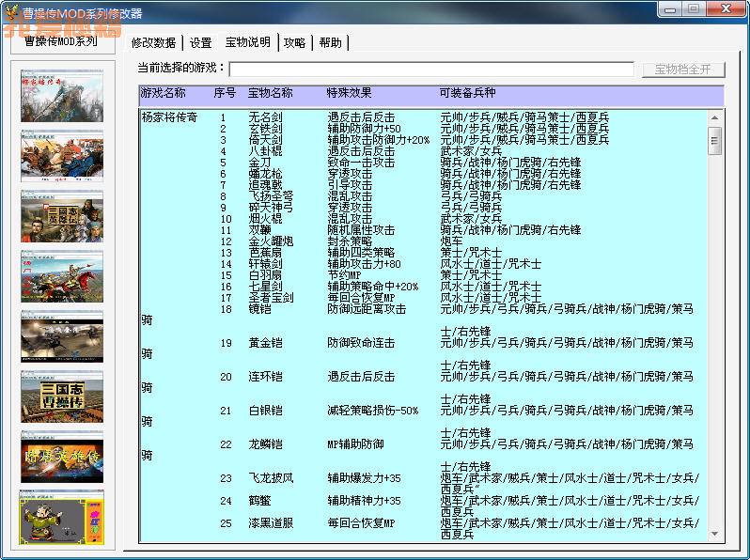This screenshot has height=560, width=750.
Task: Select the thumbnail with the horseback battle
Action: pos(62,275)
